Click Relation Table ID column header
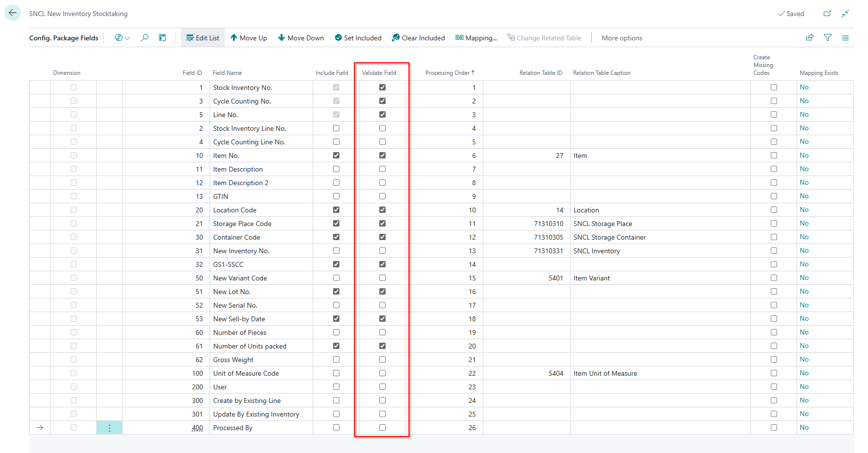The image size is (868, 453). 541,73
